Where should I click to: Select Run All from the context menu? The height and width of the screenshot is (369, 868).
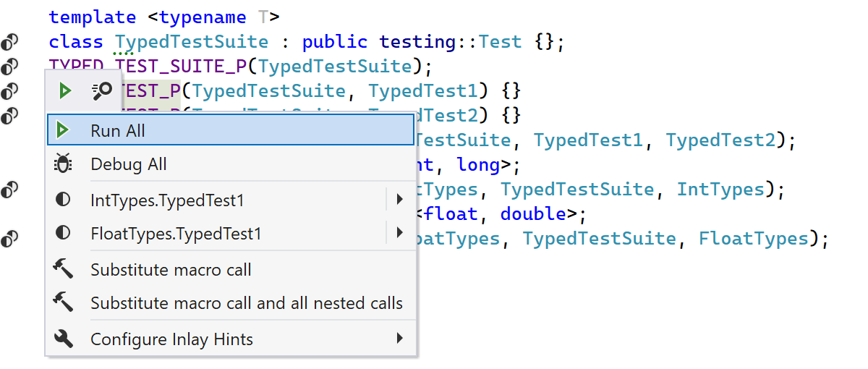coord(117,131)
